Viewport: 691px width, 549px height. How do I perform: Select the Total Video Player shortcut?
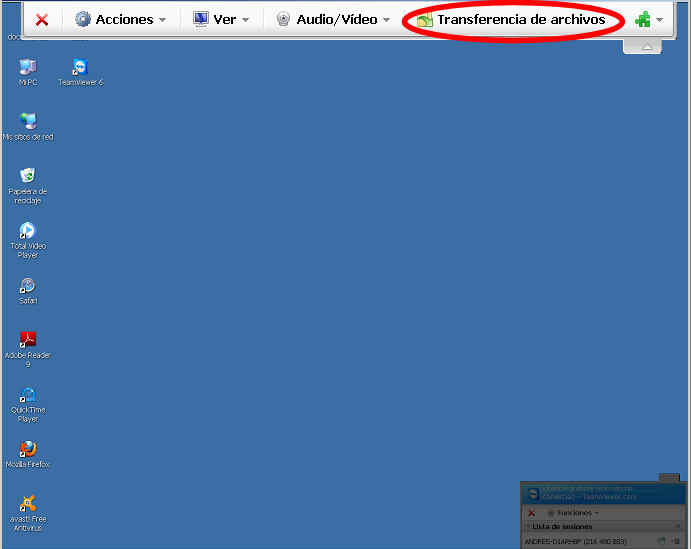[28, 232]
